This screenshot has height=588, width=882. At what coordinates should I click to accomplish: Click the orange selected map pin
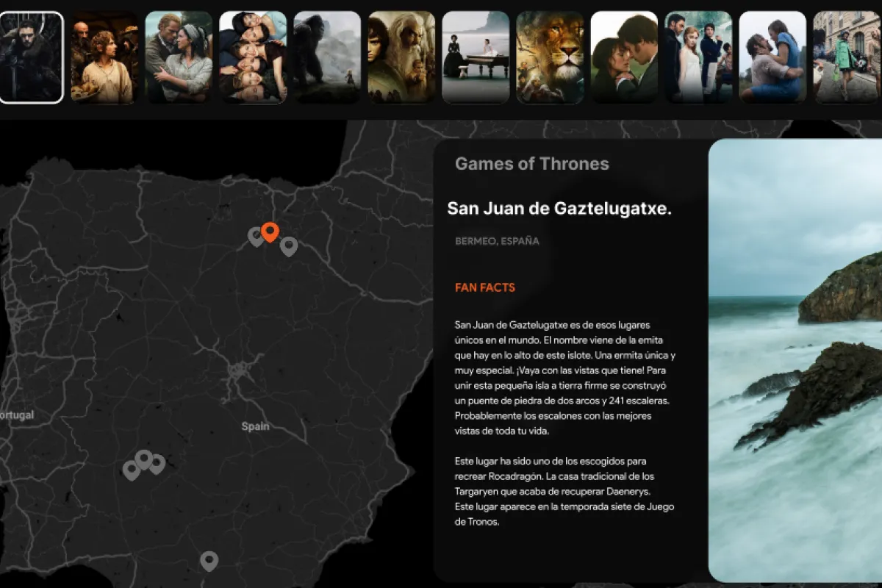(x=270, y=232)
